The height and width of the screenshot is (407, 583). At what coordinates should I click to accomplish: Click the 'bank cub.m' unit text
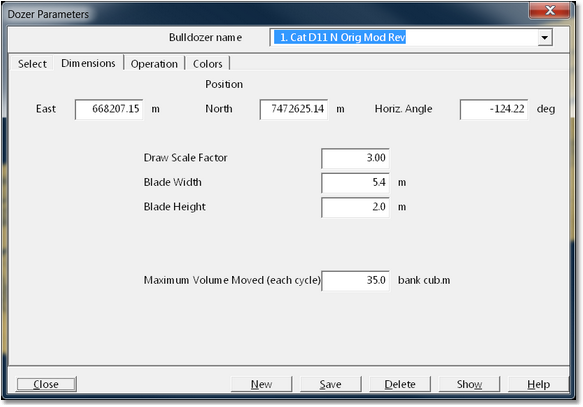click(x=424, y=280)
